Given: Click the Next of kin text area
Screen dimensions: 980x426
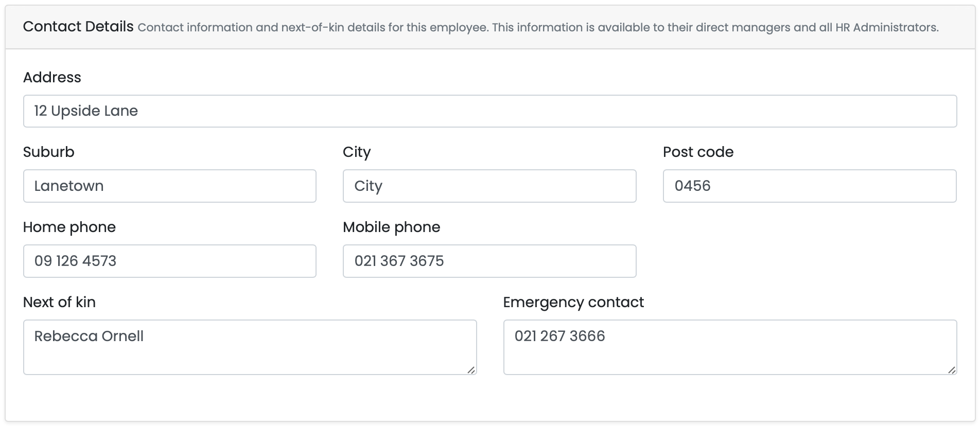Looking at the screenshot, I should (x=250, y=347).
